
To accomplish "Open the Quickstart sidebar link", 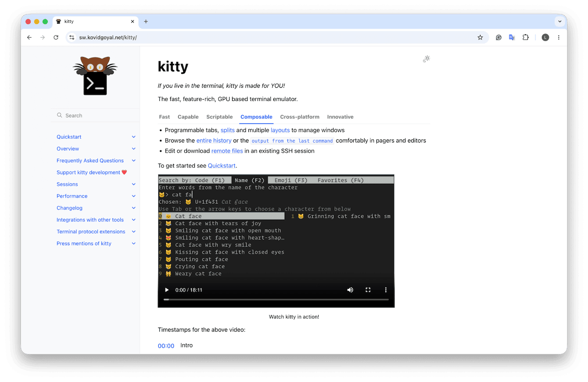I will pyautogui.click(x=69, y=137).
